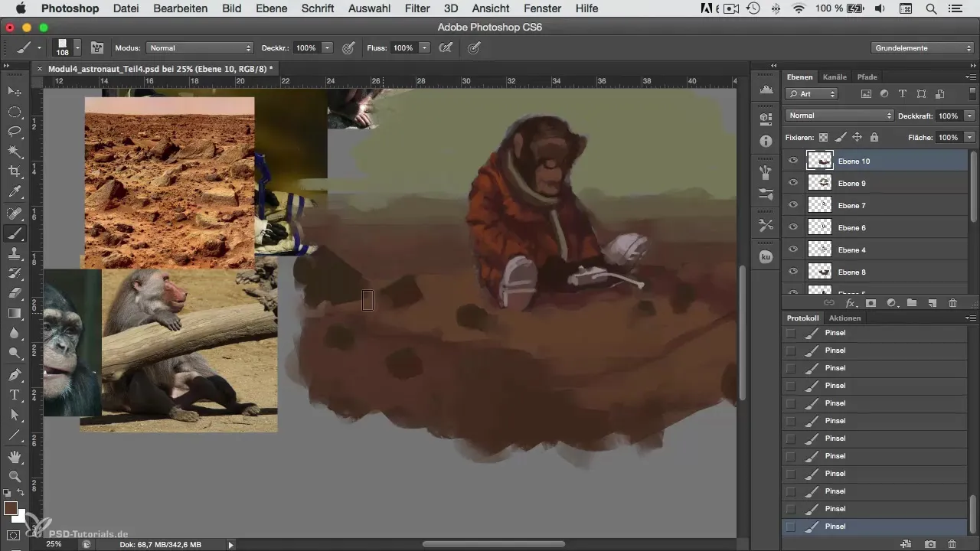Open the Deckkraft layer opacity dropdown arrow
The width and height of the screenshot is (980, 551).
[x=969, y=116]
